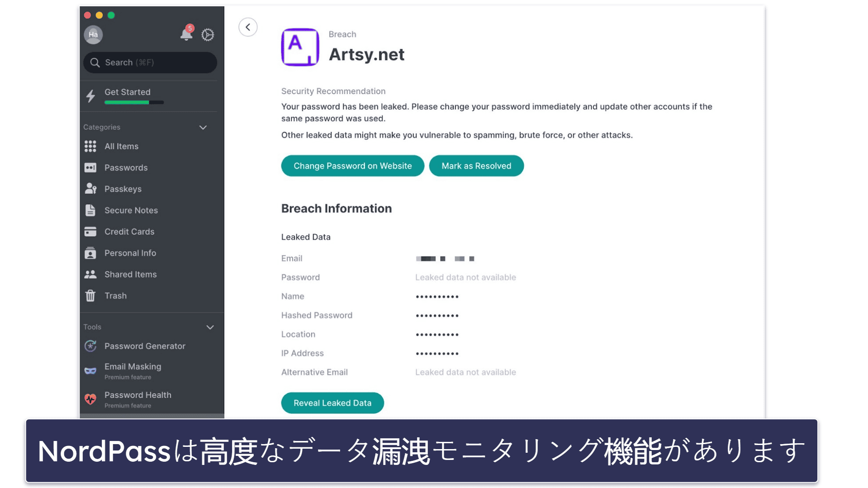Click the Get Started progress bar
This screenshot has width=868, height=488.
pos(134,103)
